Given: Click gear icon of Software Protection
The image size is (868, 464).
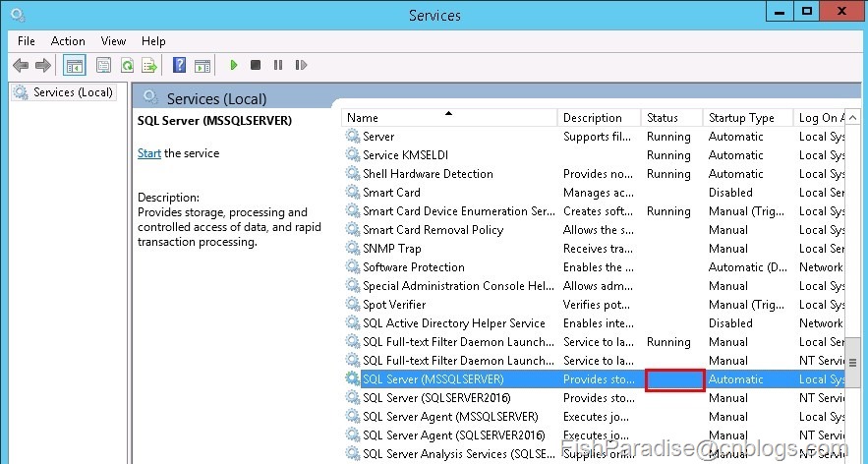Looking at the screenshot, I should click(353, 266).
